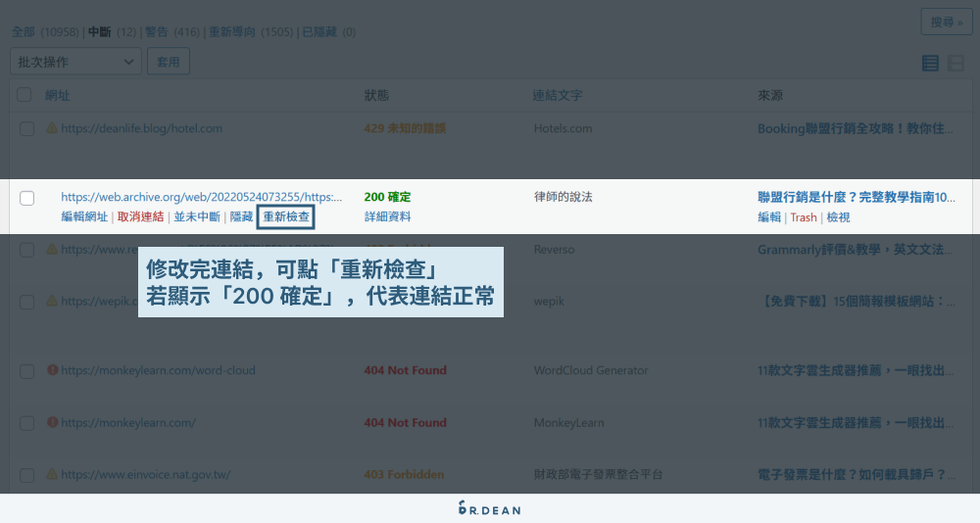Click 重新檢查 to recheck the link
Viewport: 980px width, 523px height.
(285, 216)
